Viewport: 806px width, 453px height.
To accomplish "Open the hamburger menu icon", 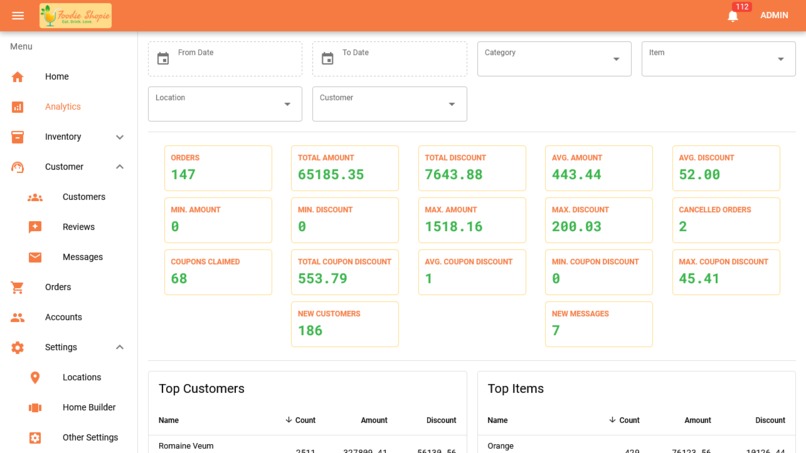I will tap(17, 15).
